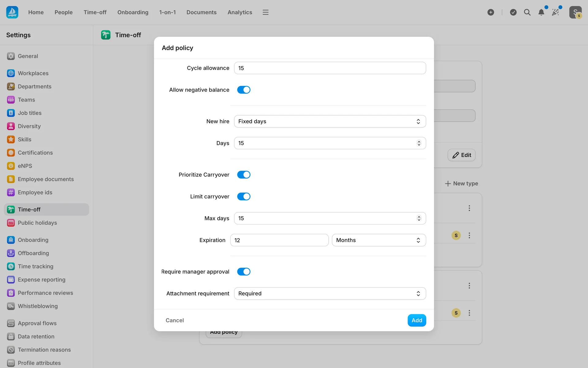Open the New hire dropdown
Image resolution: width=588 pixels, height=368 pixels.
330,121
